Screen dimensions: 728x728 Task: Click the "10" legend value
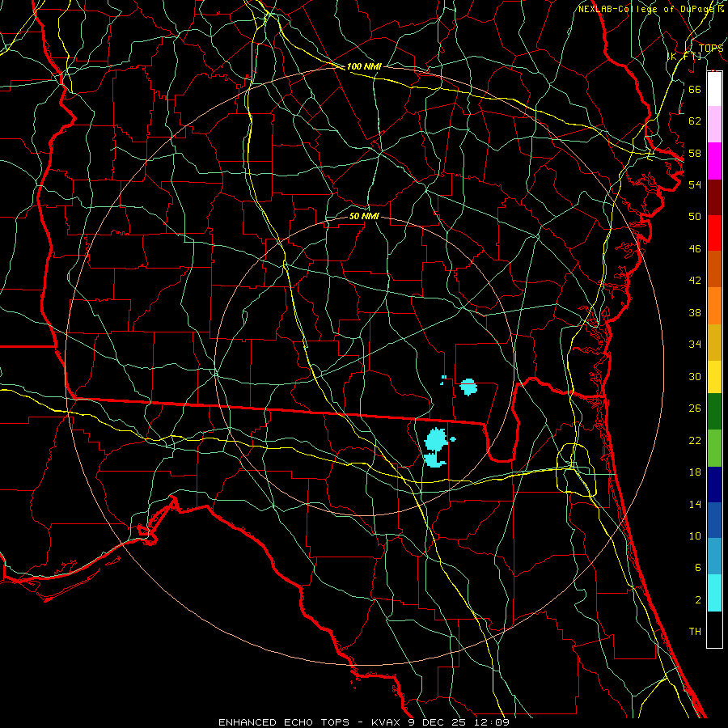(695, 536)
